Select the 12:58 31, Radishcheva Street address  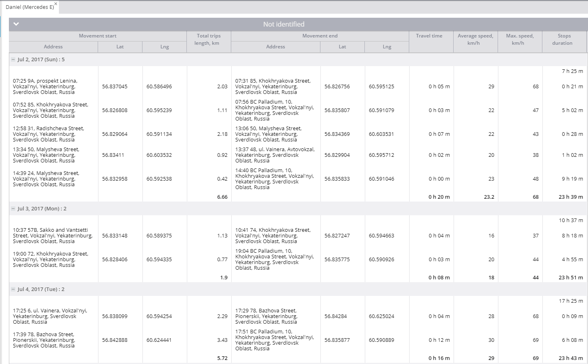[x=48, y=134]
